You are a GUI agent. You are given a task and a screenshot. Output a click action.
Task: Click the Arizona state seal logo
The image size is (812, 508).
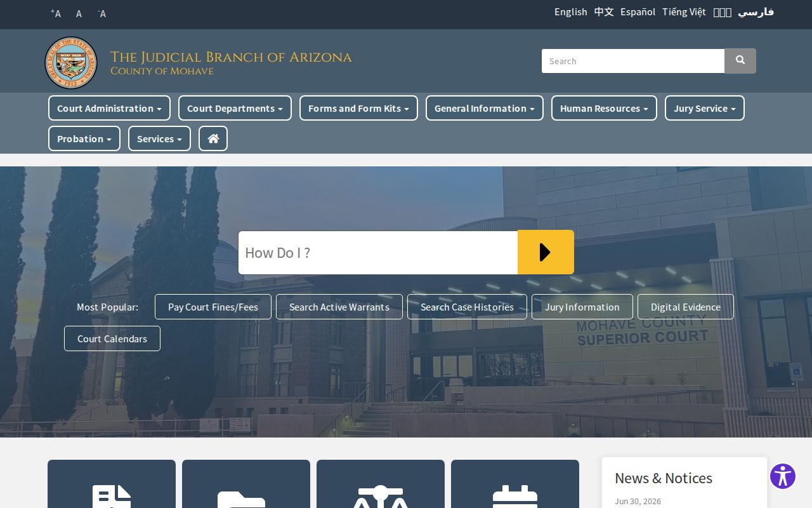point(71,63)
